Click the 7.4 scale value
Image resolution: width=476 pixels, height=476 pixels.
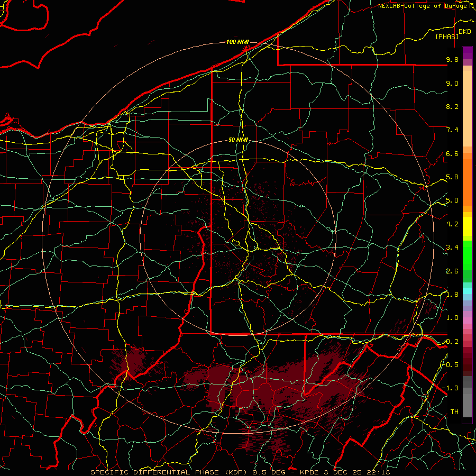coord(452,130)
